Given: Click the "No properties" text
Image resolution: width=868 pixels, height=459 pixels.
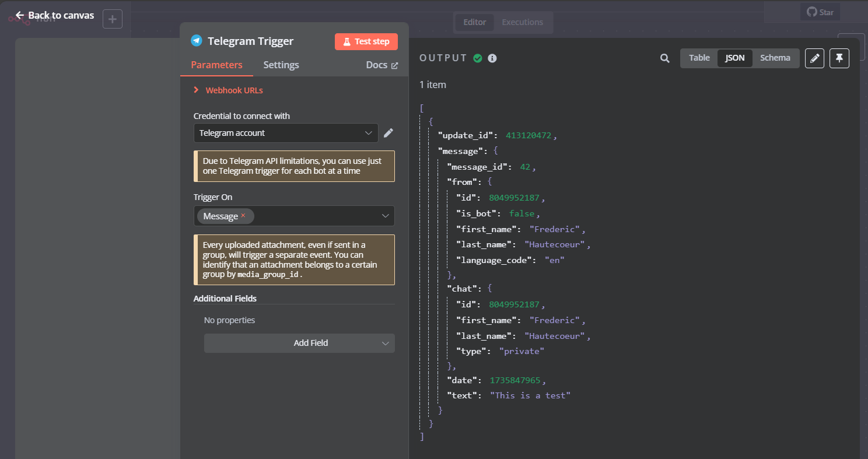Looking at the screenshot, I should [x=229, y=320].
